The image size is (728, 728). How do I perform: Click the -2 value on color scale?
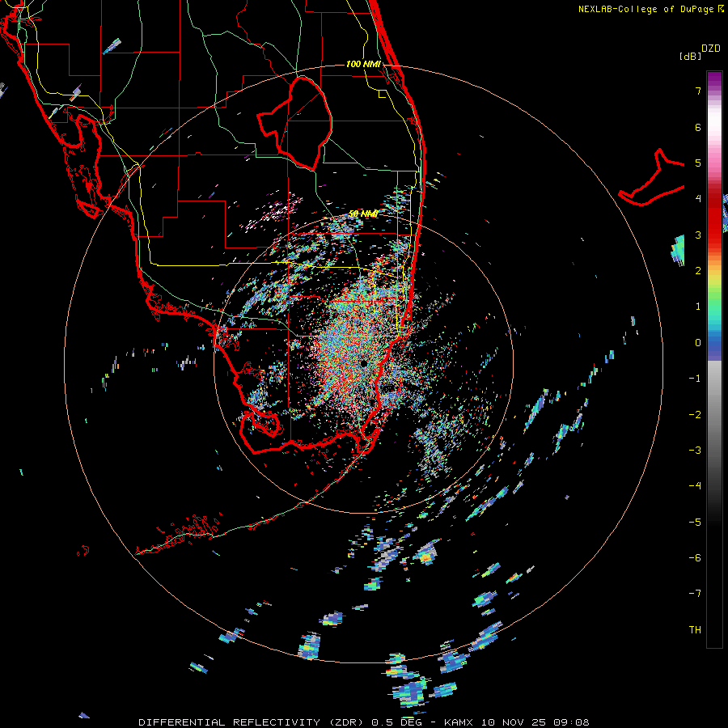695,414
